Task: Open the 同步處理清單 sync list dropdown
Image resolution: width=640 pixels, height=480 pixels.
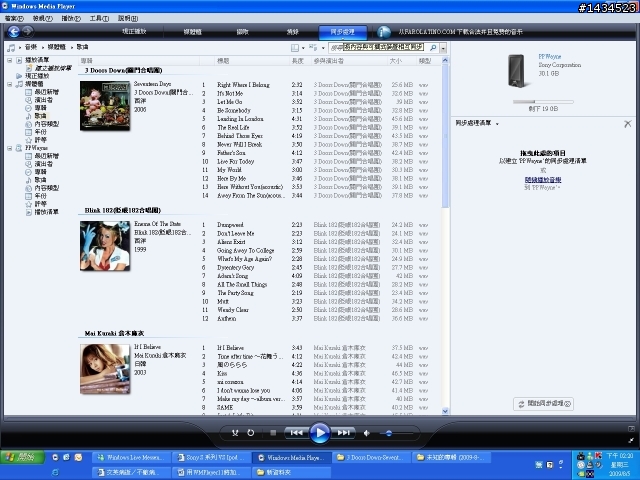Action: pyautogui.click(x=497, y=124)
